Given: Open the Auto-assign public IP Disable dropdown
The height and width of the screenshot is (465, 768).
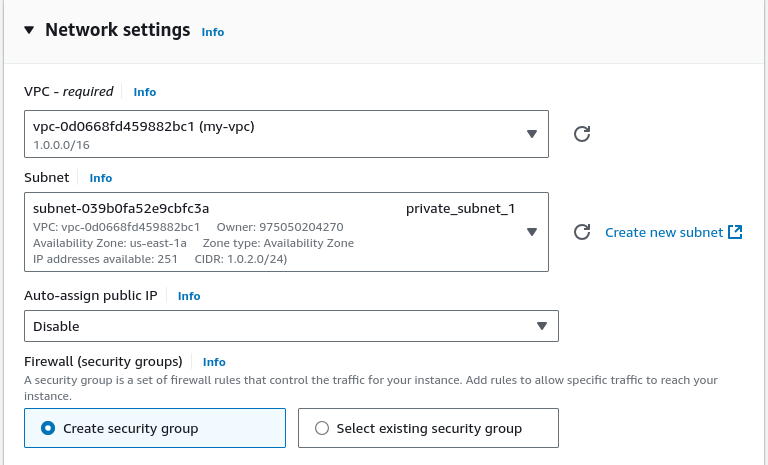Looking at the screenshot, I should click(x=291, y=326).
